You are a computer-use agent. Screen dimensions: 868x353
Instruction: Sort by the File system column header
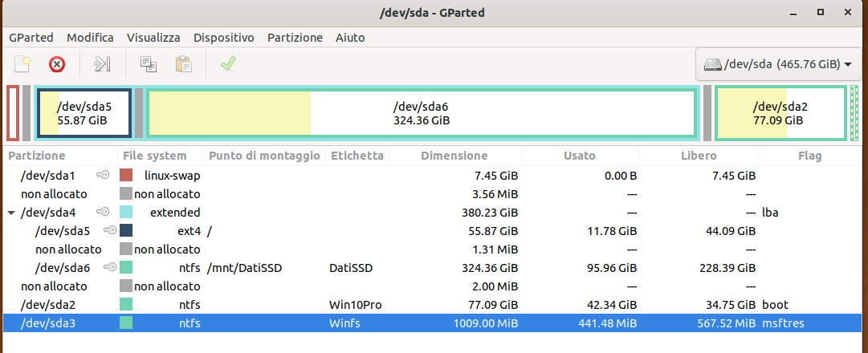click(161, 156)
